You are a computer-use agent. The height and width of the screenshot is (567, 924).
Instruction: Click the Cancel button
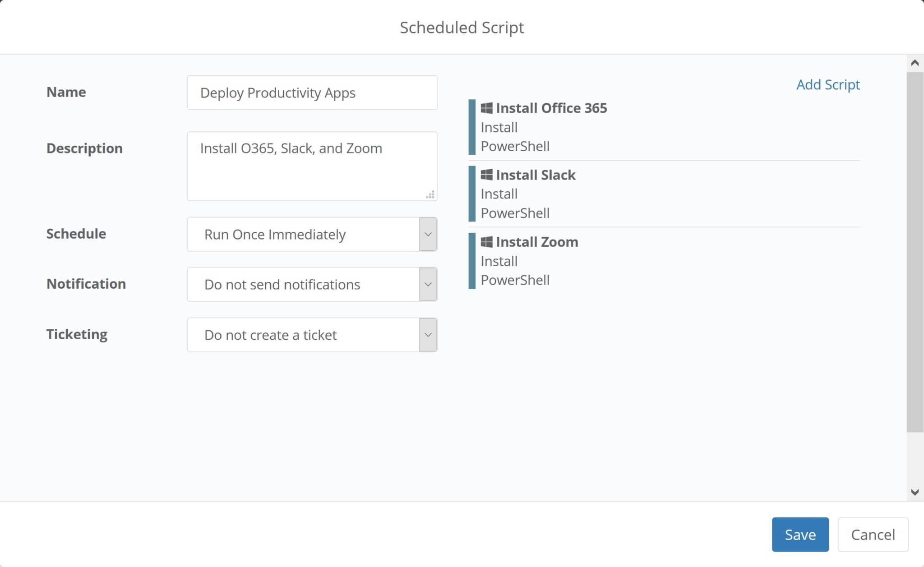click(x=873, y=535)
